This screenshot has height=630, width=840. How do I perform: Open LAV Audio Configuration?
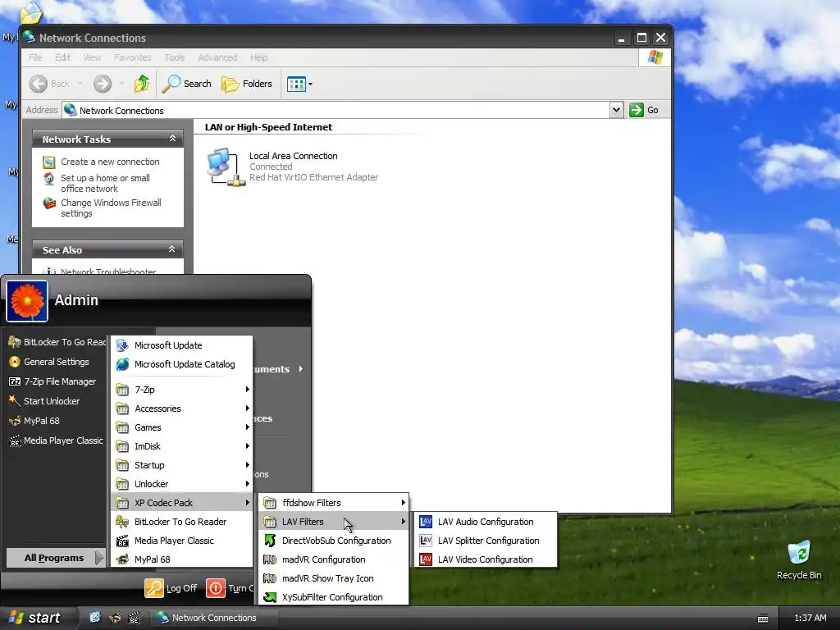(486, 521)
